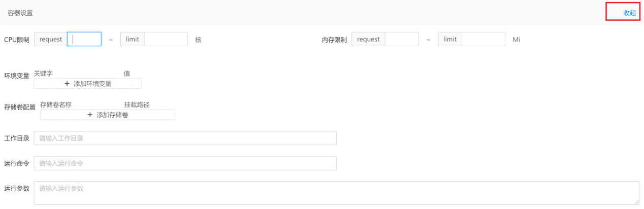The width and height of the screenshot is (644, 209).
Task: Click the 挂载路径 column header
Action: coord(137,104)
